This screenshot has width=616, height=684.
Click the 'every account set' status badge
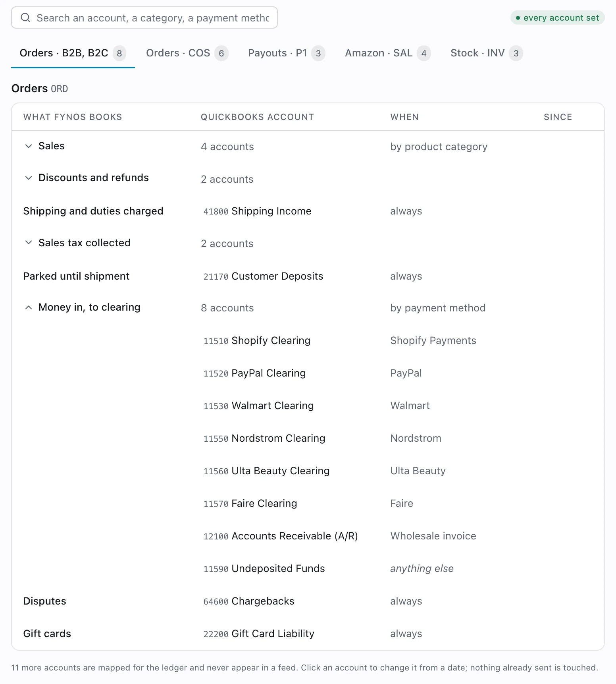pyautogui.click(x=557, y=17)
